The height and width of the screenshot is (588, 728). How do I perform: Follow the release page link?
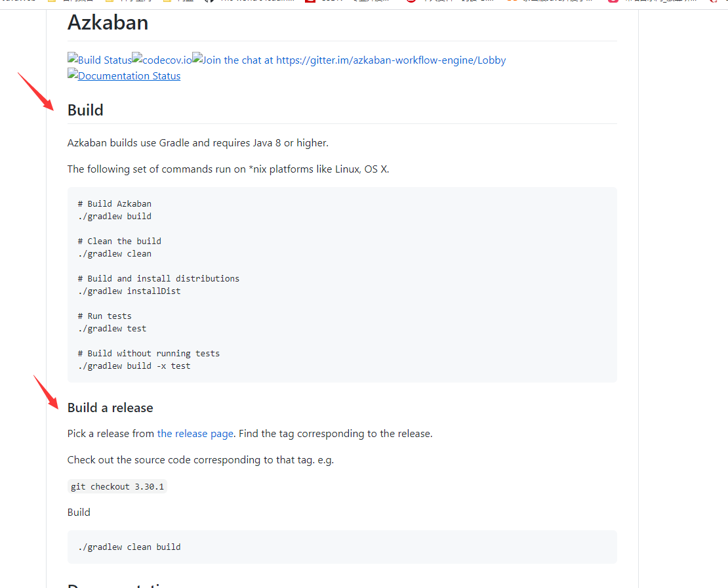[x=195, y=433]
